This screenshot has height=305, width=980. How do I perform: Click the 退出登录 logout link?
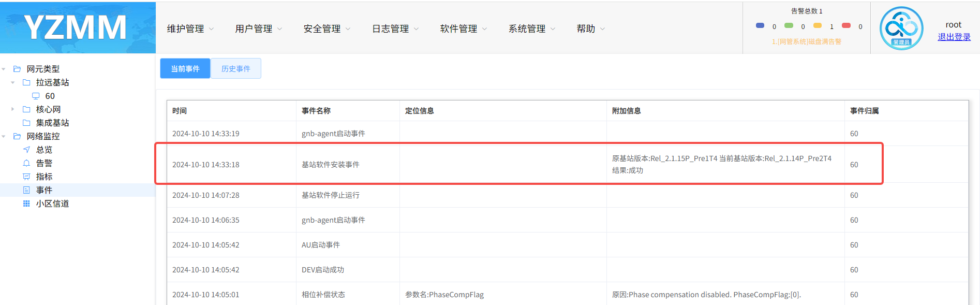pos(954,37)
